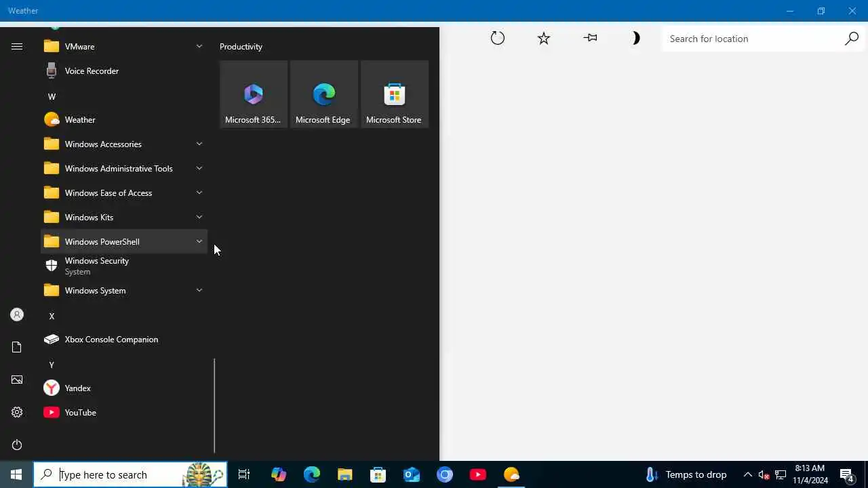Viewport: 868px width, 488px height.
Task: Click the Windows Start button
Action: click(x=16, y=474)
